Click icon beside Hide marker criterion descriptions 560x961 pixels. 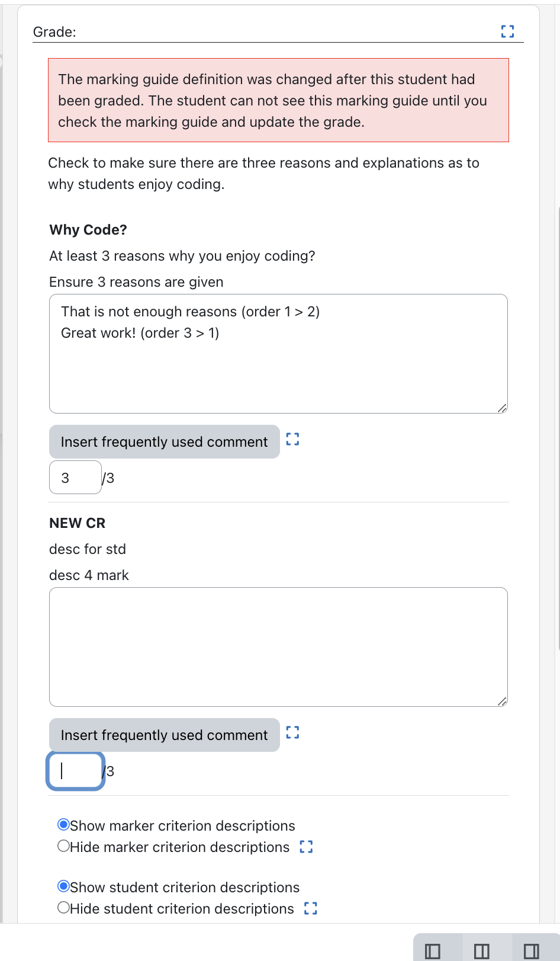(306, 847)
